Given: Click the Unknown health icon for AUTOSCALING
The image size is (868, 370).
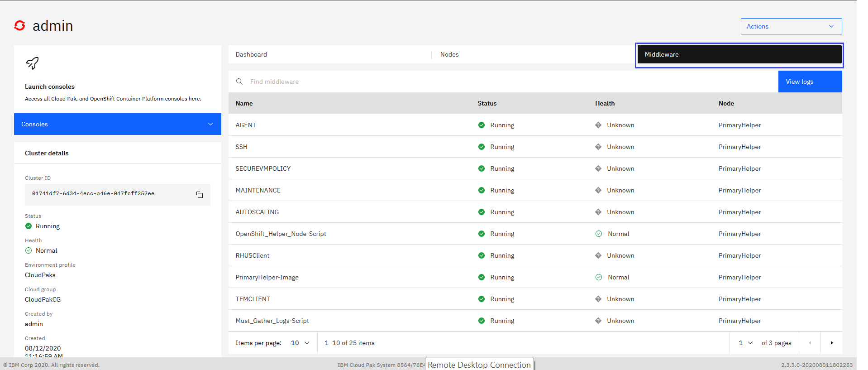Looking at the screenshot, I should (598, 212).
